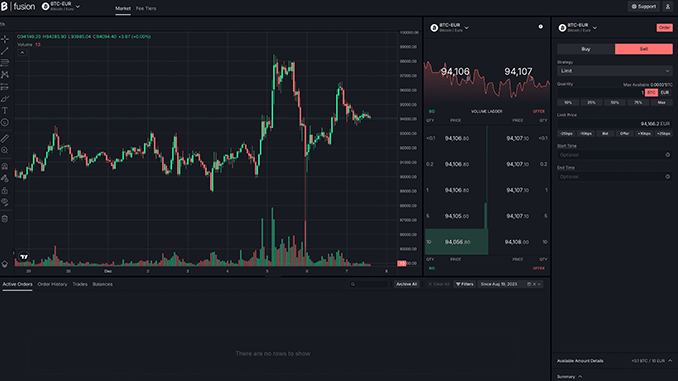Screen dimensions: 678x381
Task: Collapse the chart indicator legend arrow
Action: click(22, 52)
